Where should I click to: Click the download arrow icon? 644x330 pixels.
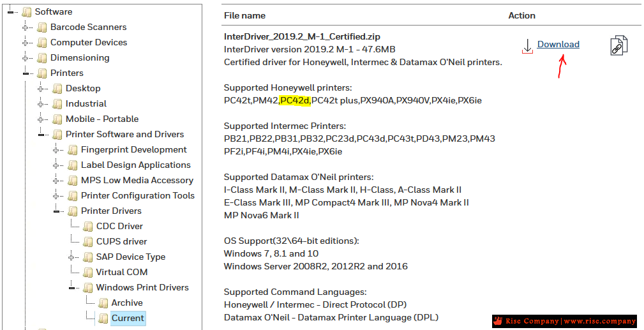527,45
